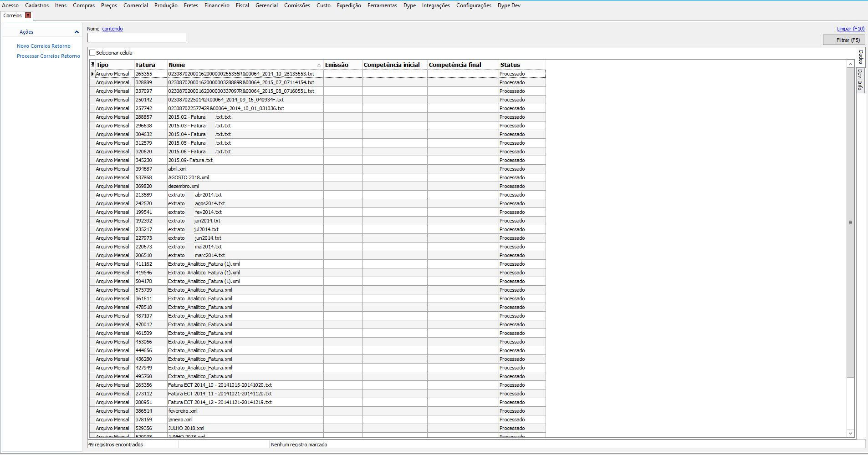This screenshot has height=455, width=868.
Task: Select the file Fatura ECT 2014_10 - 20141015-20141020.txt
Action: click(220, 385)
